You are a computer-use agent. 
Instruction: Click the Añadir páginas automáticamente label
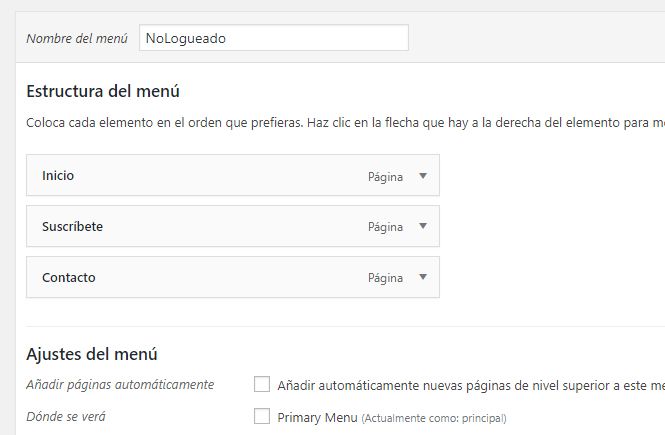[x=120, y=385]
